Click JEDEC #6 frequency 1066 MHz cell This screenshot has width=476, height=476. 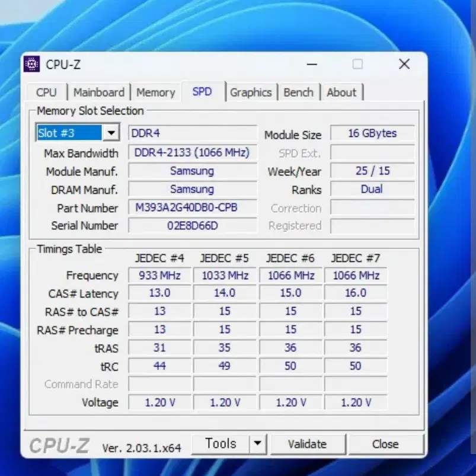291,276
